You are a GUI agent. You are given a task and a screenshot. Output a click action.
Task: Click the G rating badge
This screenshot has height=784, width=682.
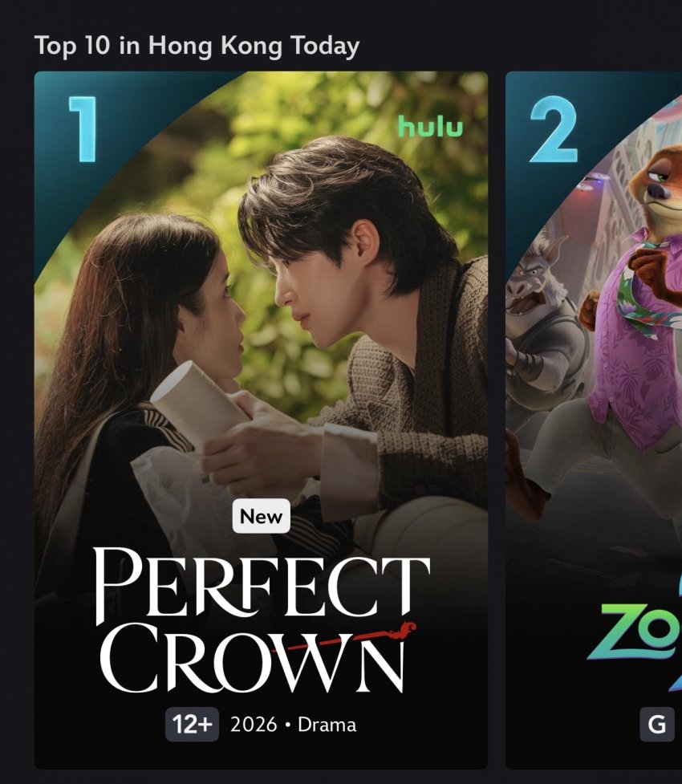click(x=657, y=724)
